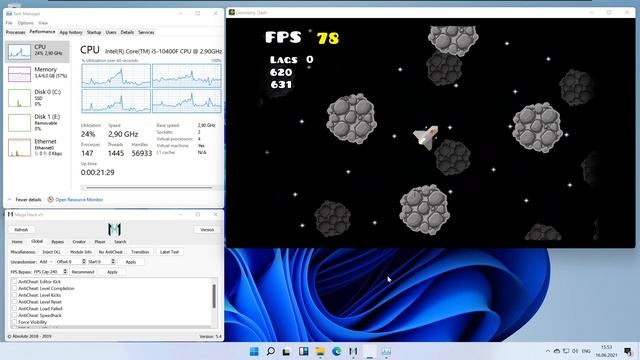Image resolution: width=640 pixels, height=360 pixels.
Task: Open Task Manager Options menu
Action: [25, 23]
